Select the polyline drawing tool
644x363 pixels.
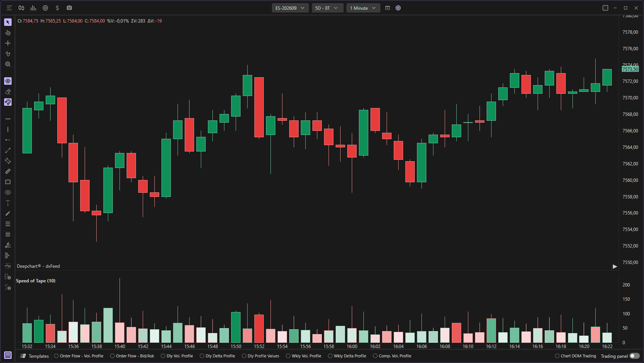(8, 161)
